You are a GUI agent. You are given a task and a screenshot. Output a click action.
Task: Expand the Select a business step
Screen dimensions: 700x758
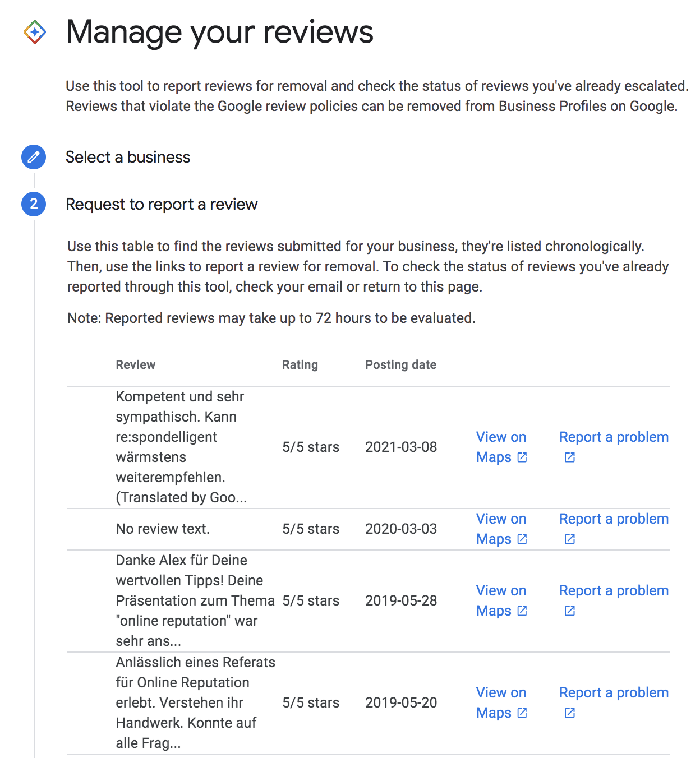(128, 157)
